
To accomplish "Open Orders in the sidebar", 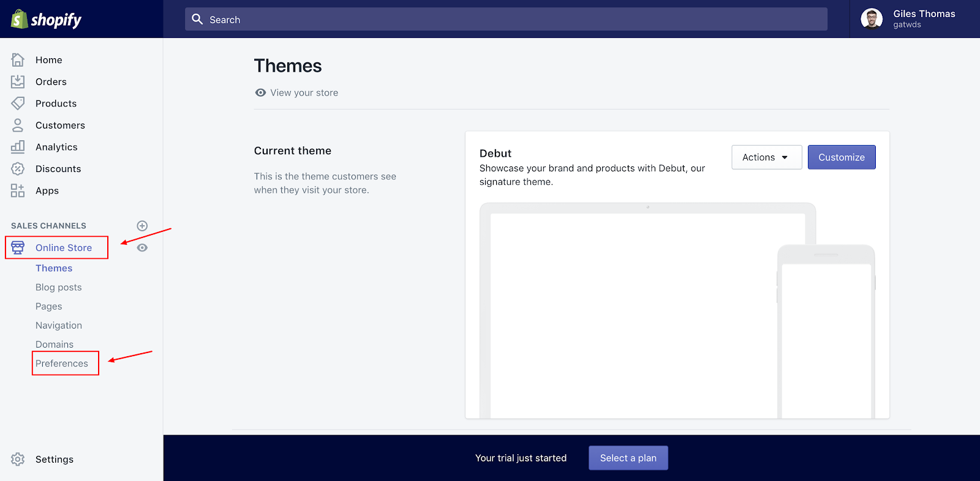I will point(51,81).
